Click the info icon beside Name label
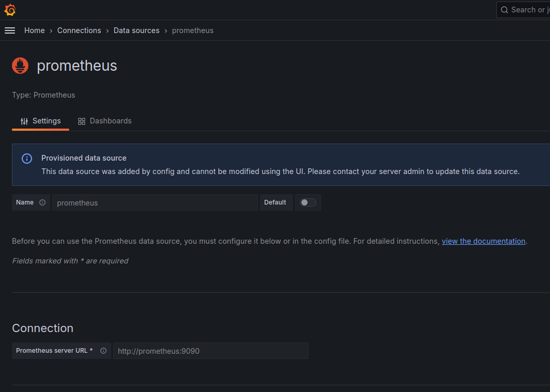This screenshot has width=550, height=392. (42, 202)
